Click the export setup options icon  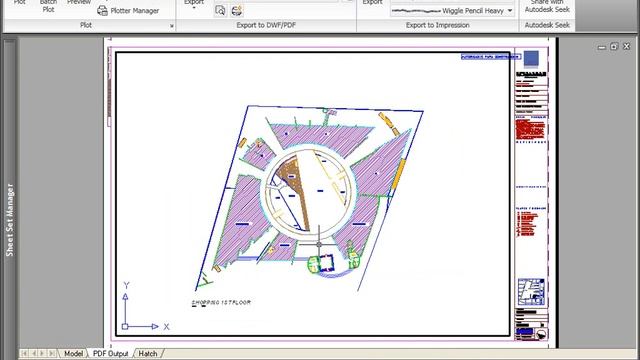[237, 11]
